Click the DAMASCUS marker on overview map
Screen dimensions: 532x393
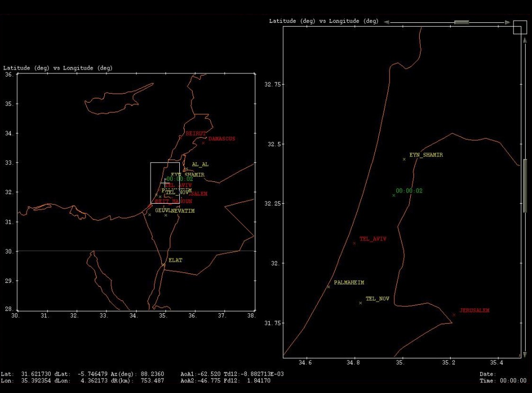tap(203, 143)
